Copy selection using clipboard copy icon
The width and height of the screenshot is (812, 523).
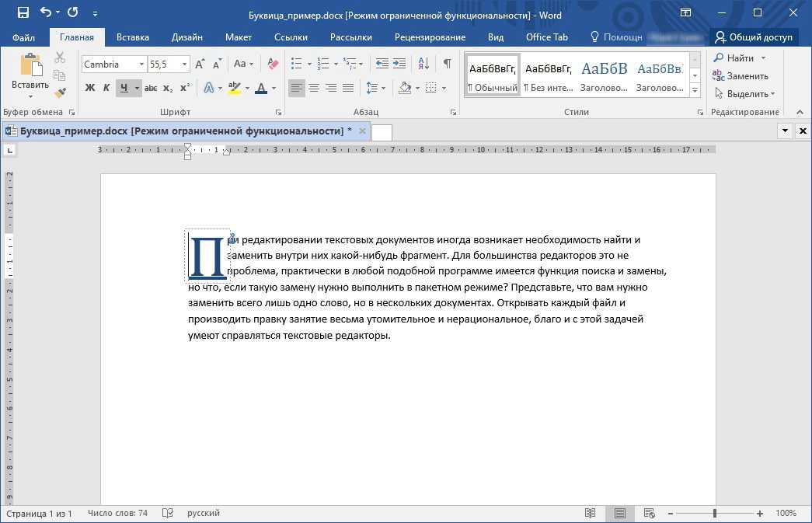click(x=60, y=75)
